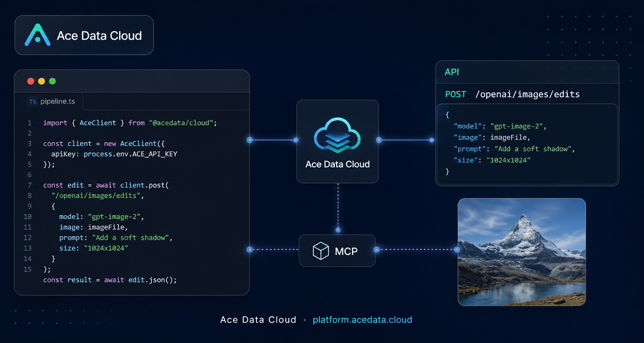644x343 pixels.
Task: Click the TS file type icon
Action: 33,101
